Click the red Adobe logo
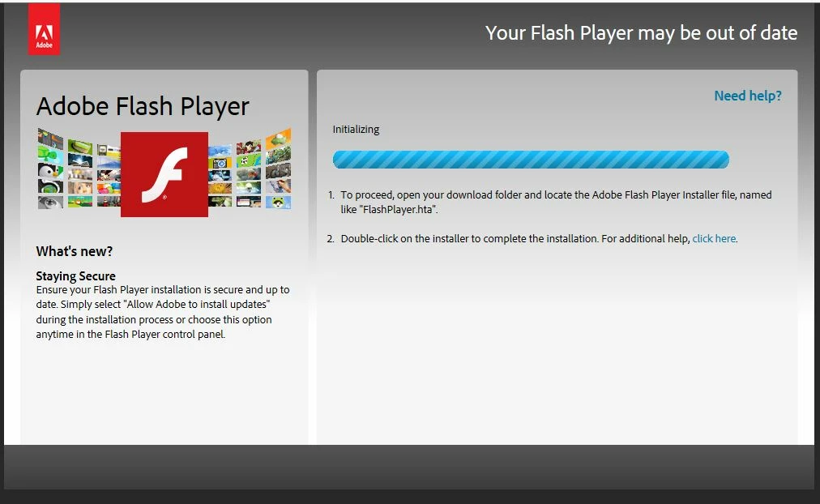This screenshot has height=504, width=820. point(44,29)
